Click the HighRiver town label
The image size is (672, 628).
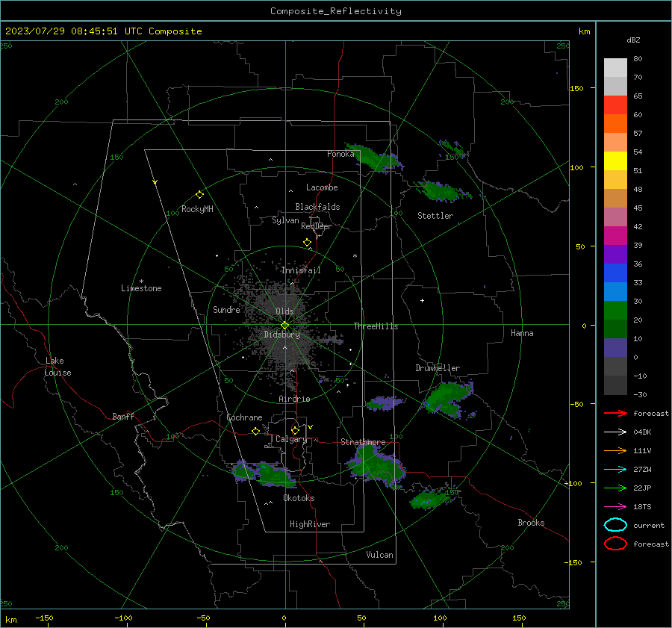(x=310, y=524)
